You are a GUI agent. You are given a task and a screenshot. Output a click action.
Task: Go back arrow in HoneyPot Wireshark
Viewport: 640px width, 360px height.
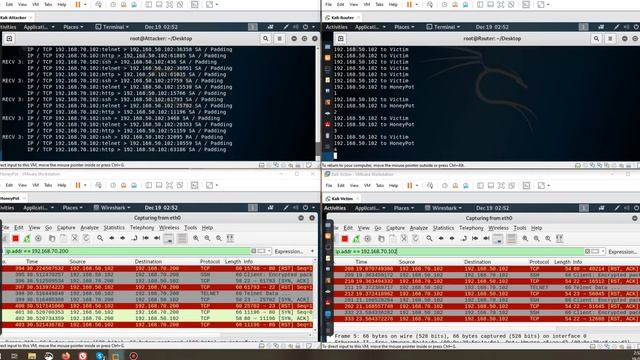(111, 238)
